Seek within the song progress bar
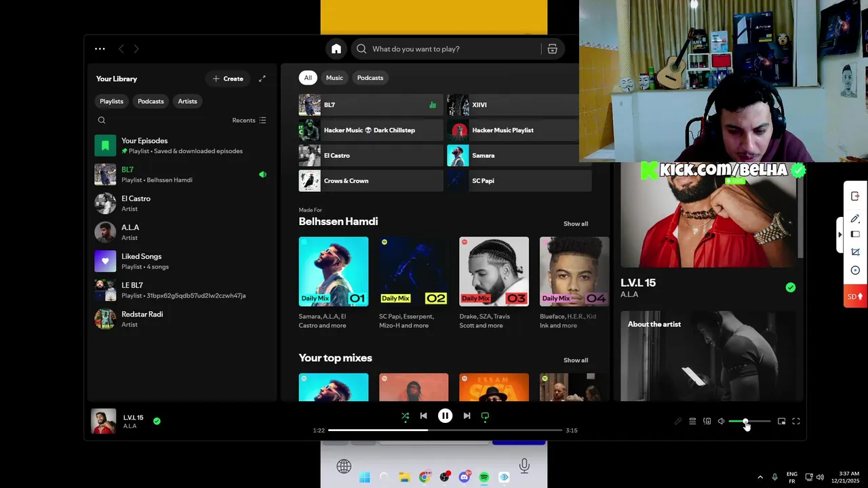 (446, 430)
